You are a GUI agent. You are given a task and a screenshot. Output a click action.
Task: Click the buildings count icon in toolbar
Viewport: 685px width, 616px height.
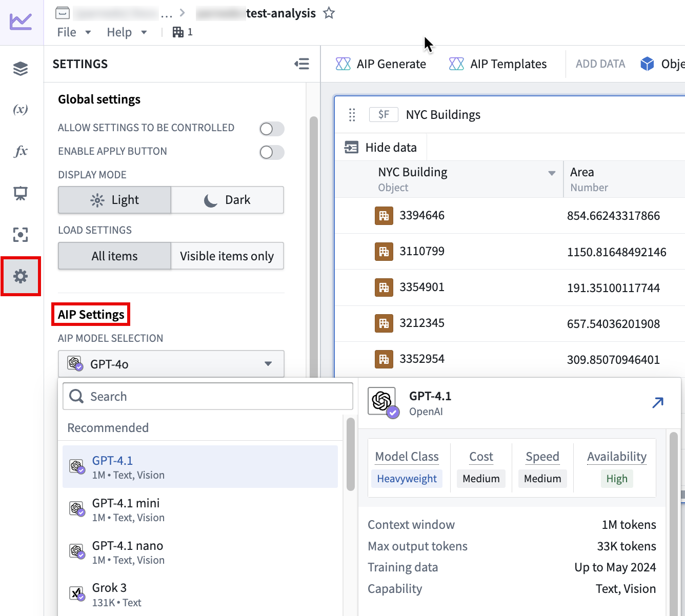(178, 32)
